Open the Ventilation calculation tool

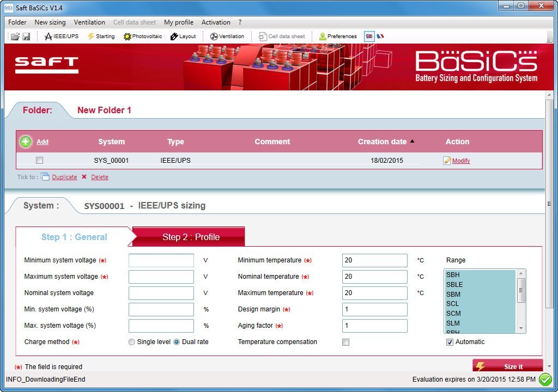coord(227,36)
